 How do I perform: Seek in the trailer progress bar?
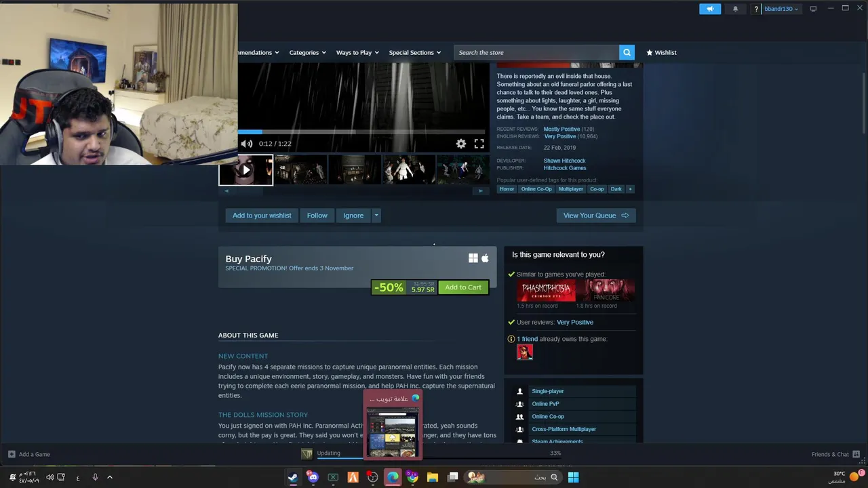click(361, 132)
